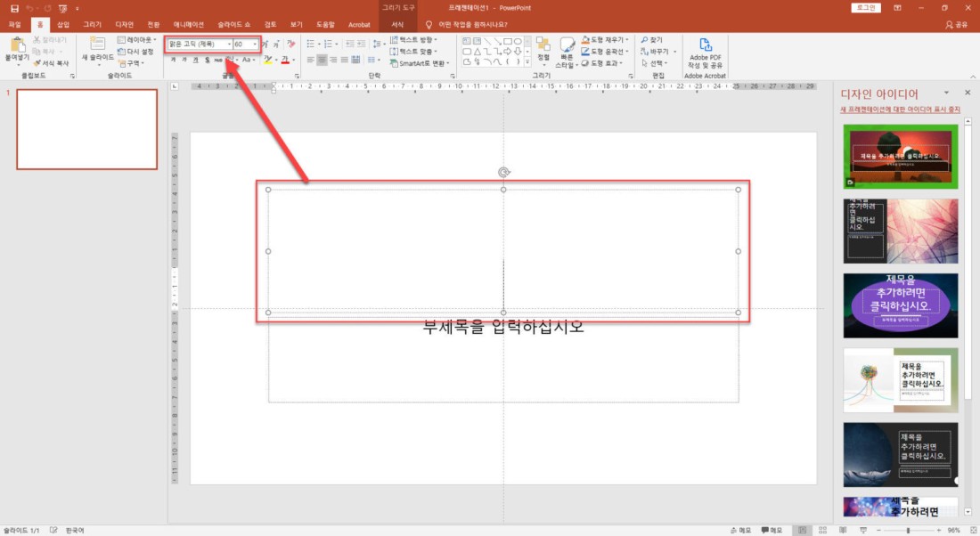Toggle center text alignment
The height and width of the screenshot is (536, 980).
(x=322, y=60)
